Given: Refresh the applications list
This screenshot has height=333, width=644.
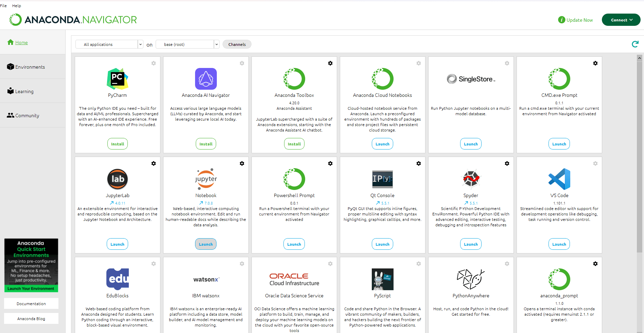Looking at the screenshot, I should click(635, 44).
